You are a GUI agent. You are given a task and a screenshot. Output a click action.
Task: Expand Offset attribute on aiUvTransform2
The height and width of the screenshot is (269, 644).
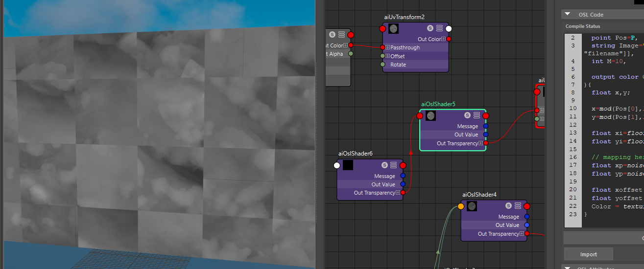pos(388,56)
